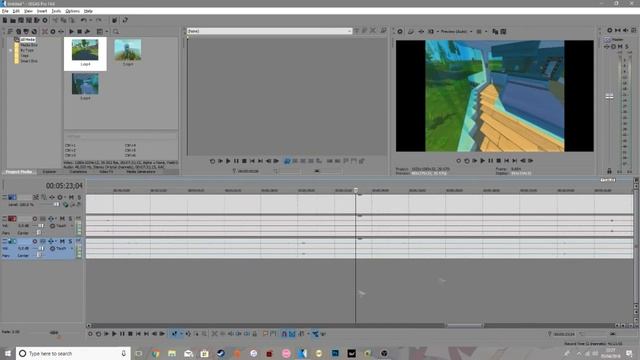
Task: Open the Edit menu
Action: (16, 11)
